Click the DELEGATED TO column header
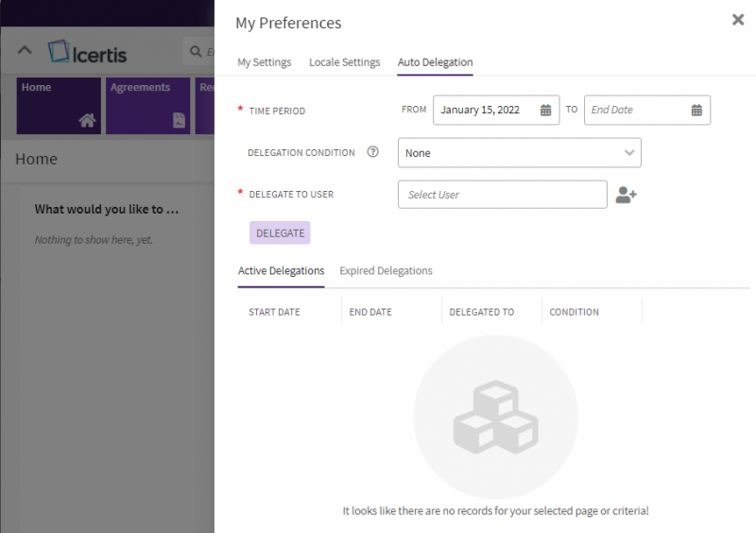Viewport: 756px width, 533px height. point(482,312)
